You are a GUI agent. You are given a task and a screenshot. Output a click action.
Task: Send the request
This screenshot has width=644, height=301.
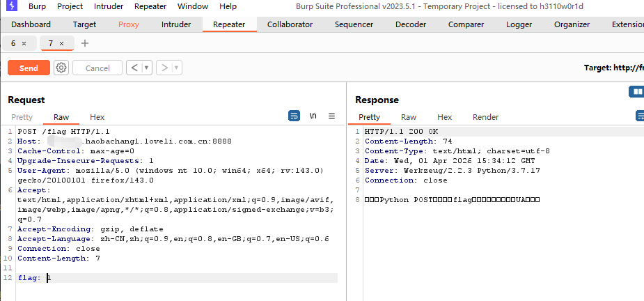(29, 68)
